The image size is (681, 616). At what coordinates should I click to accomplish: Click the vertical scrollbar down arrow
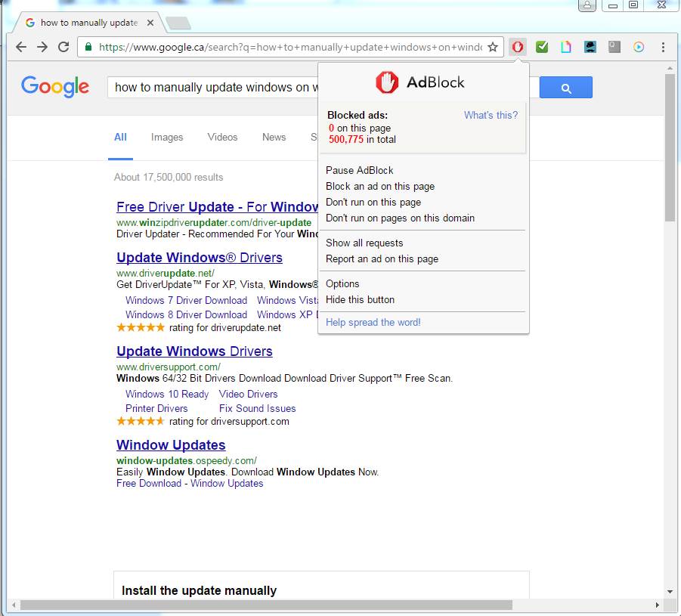pyautogui.click(x=670, y=591)
